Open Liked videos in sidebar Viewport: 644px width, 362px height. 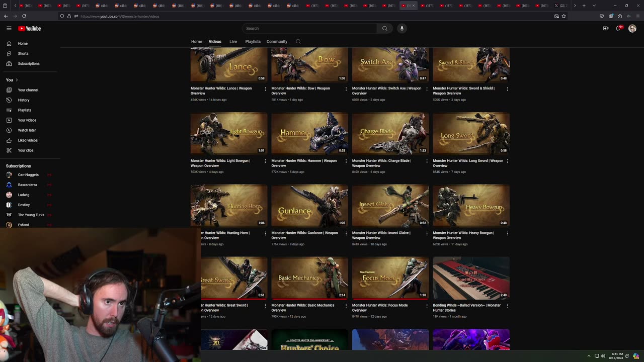30,140
